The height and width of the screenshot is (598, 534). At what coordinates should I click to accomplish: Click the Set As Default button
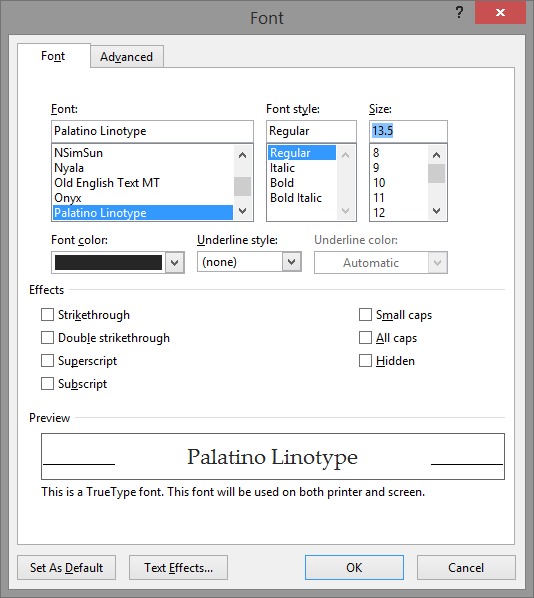pyautogui.click(x=66, y=567)
